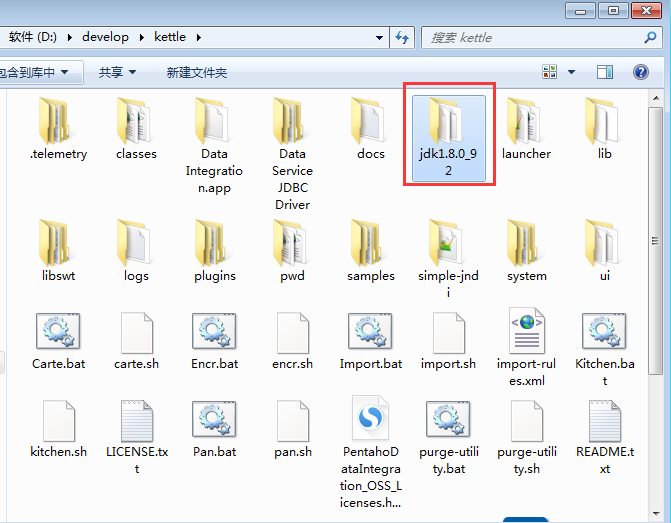Select the plugins folder

point(214,251)
